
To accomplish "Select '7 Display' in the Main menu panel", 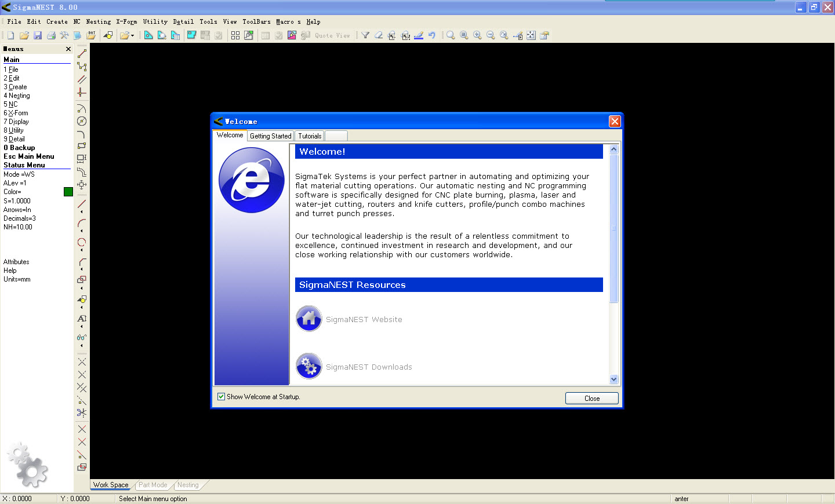I will click(16, 122).
